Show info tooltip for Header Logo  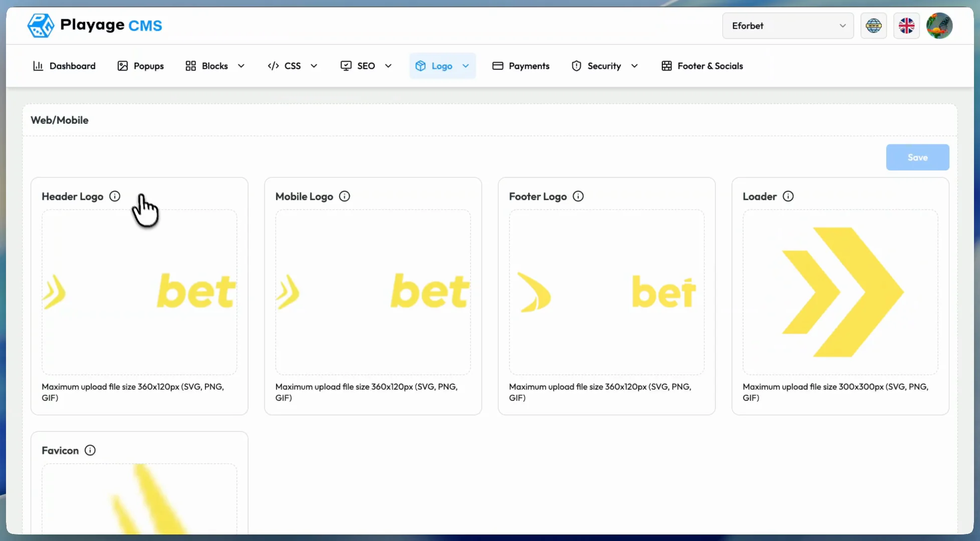point(115,196)
